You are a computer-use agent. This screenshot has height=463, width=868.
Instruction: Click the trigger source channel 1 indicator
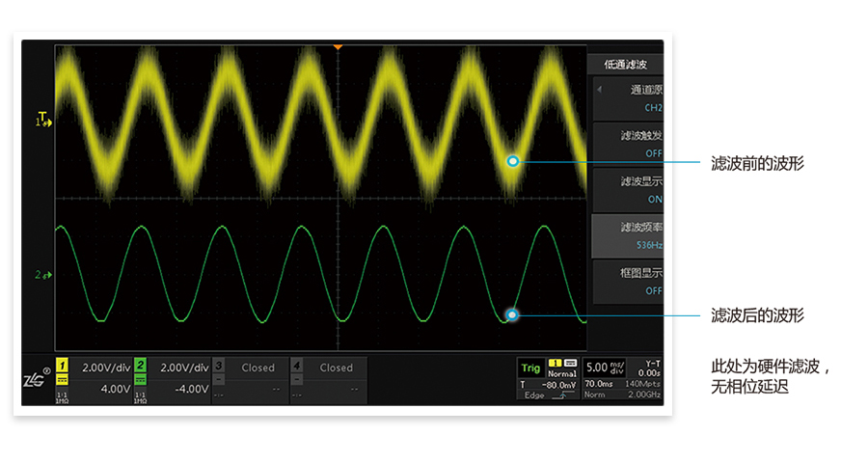[555, 364]
